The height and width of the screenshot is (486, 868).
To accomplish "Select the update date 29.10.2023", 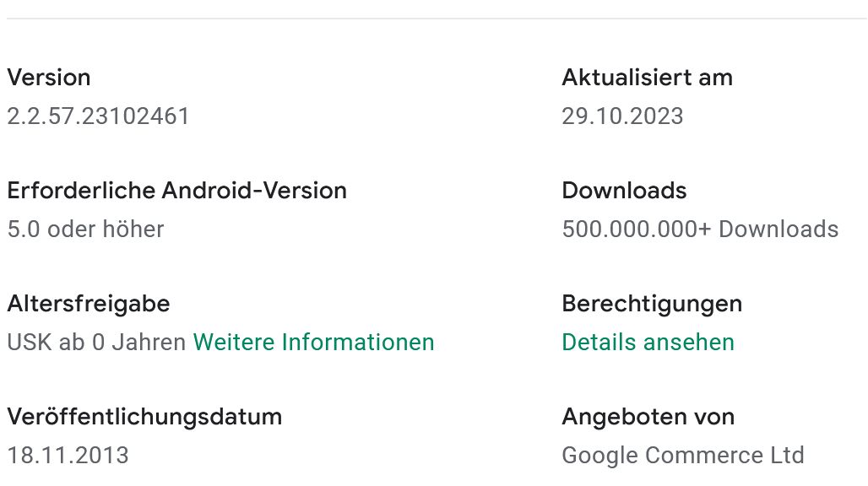I will click(622, 116).
